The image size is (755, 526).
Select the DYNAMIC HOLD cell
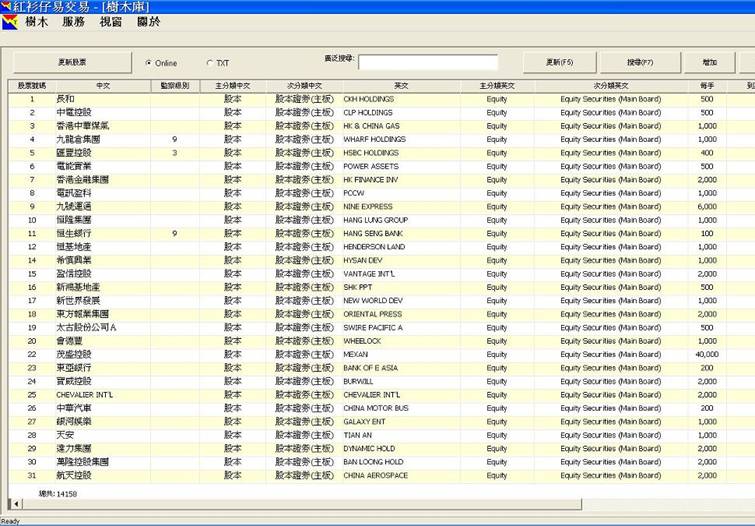[x=401, y=448]
